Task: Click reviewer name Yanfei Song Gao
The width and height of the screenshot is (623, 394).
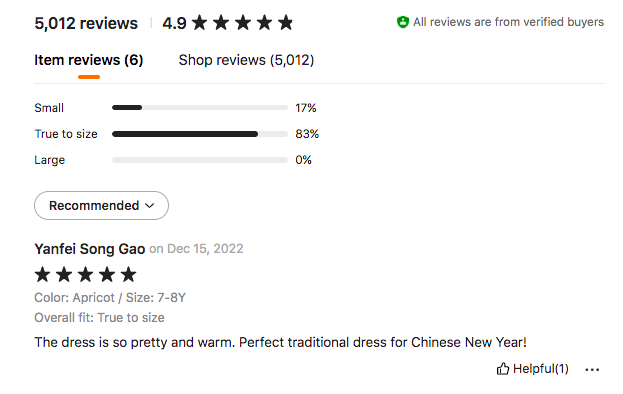Action: coord(90,249)
